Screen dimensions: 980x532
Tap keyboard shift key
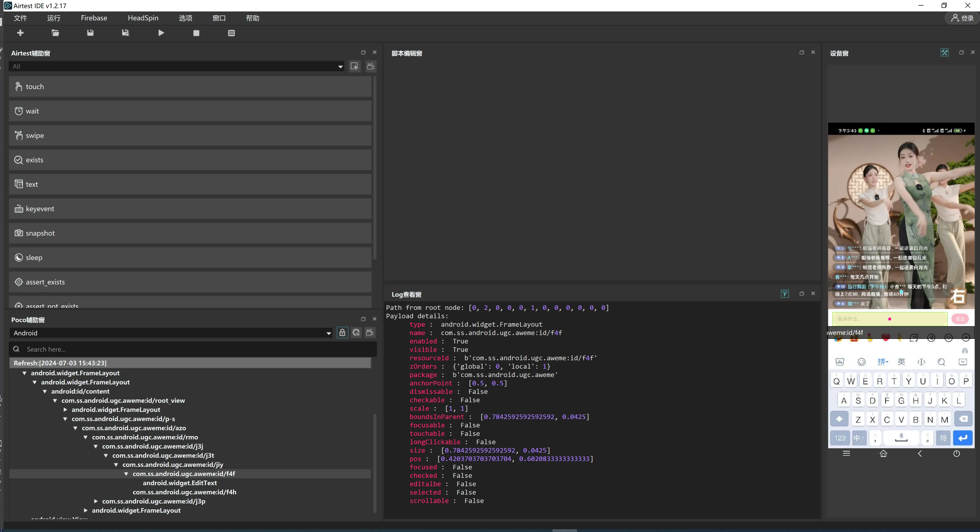click(839, 419)
